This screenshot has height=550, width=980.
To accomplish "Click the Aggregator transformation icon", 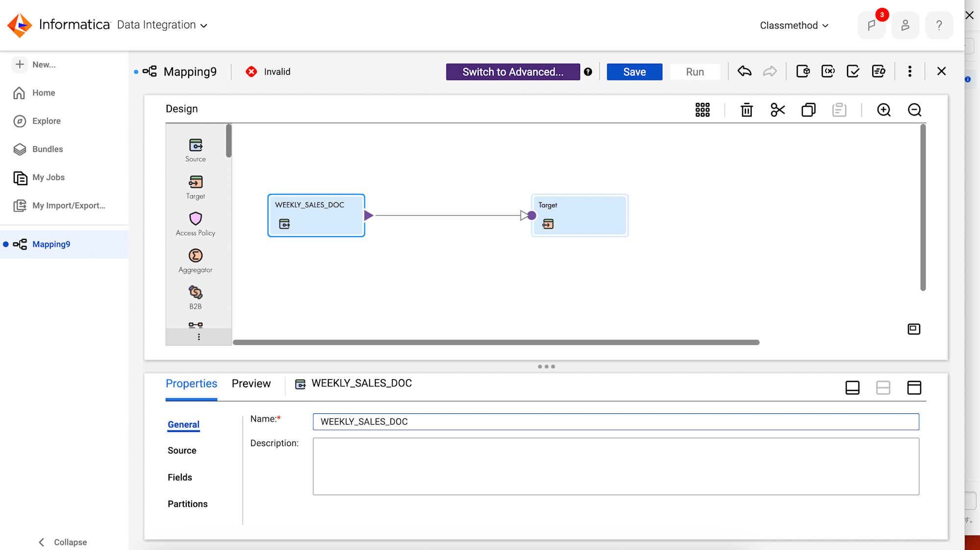I will tap(195, 256).
